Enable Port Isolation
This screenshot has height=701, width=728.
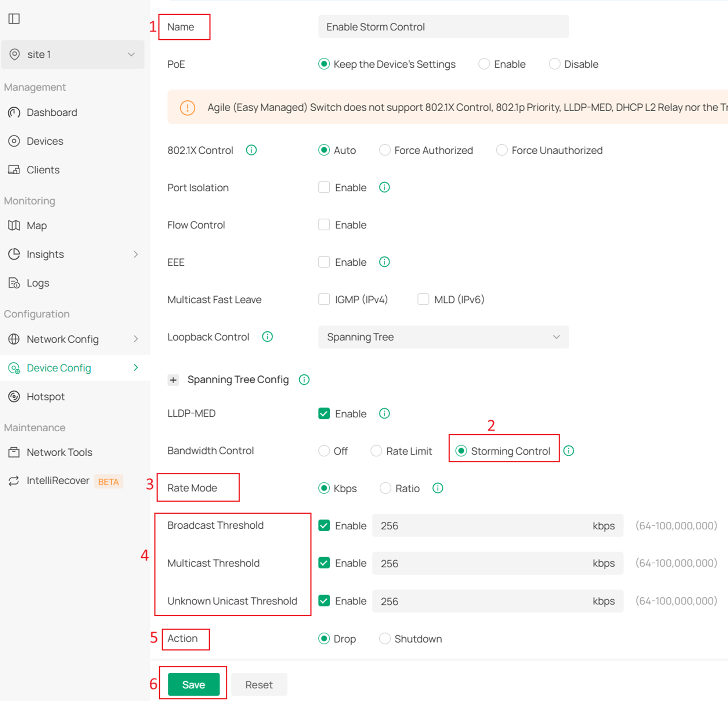(x=324, y=187)
